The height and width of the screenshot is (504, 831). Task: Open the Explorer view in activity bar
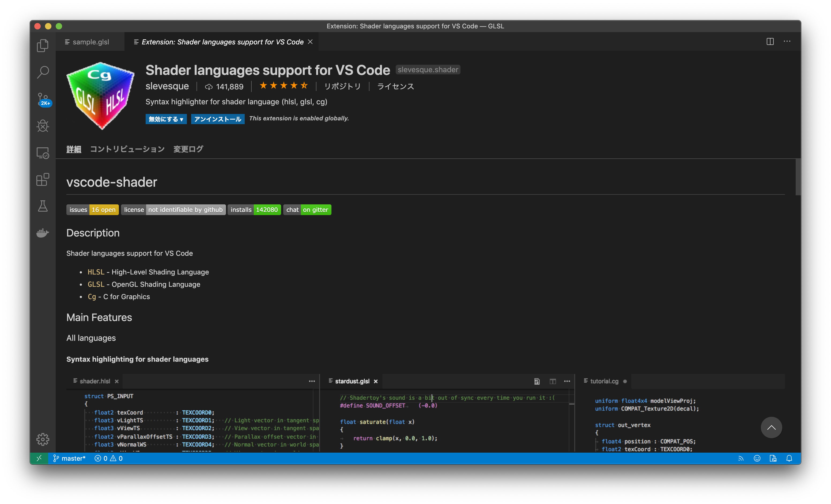[x=43, y=45]
